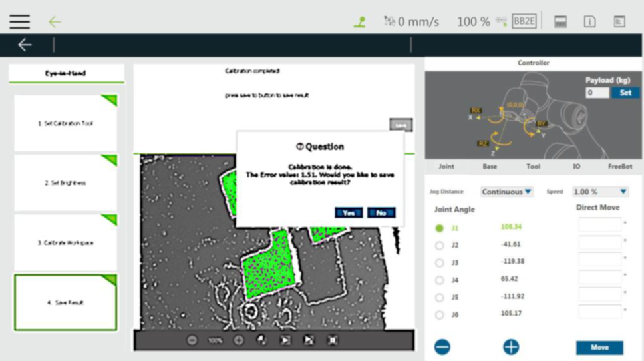Open the hamburger main menu

(19, 21)
